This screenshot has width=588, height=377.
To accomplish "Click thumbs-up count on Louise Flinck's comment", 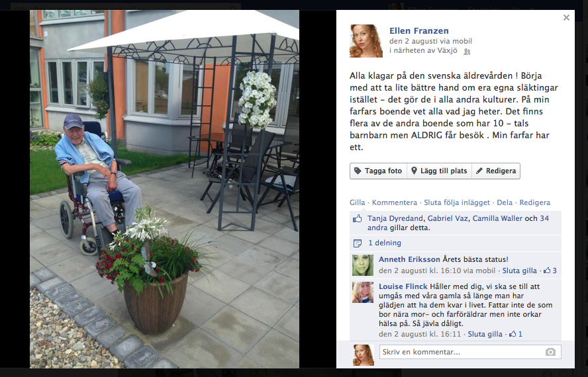I will (x=516, y=334).
